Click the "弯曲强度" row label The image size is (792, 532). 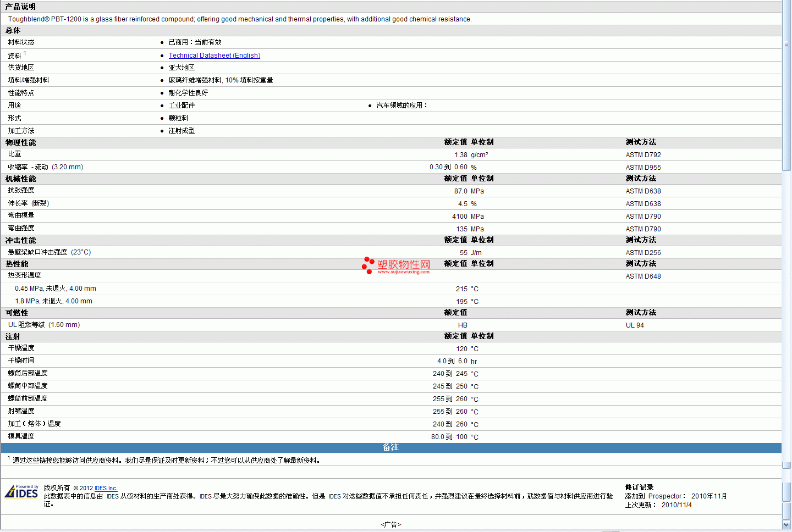tap(21, 228)
